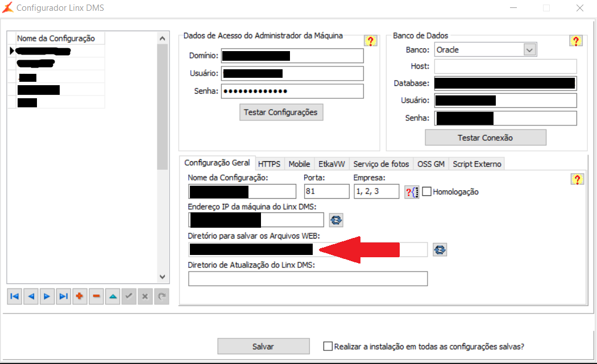This screenshot has width=597, height=364.
Task: Focus the administrator Senha field
Action: point(292,91)
